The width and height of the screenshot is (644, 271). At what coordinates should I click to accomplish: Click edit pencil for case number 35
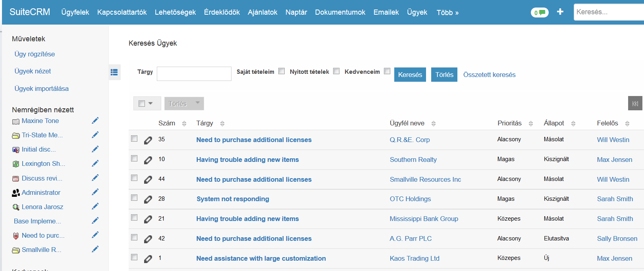148,140
